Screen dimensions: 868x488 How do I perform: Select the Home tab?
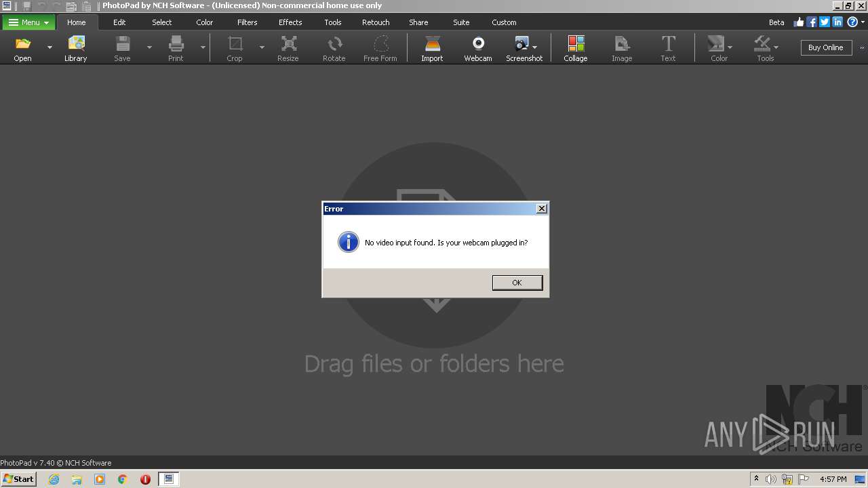pos(77,22)
